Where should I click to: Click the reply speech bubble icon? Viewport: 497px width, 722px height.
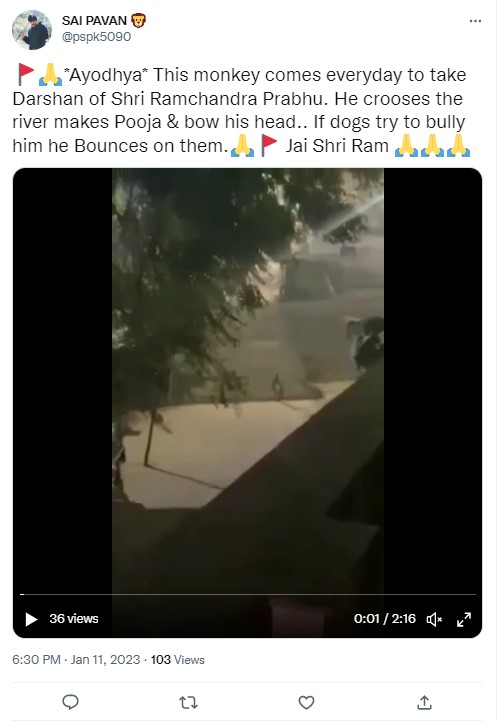[70, 702]
